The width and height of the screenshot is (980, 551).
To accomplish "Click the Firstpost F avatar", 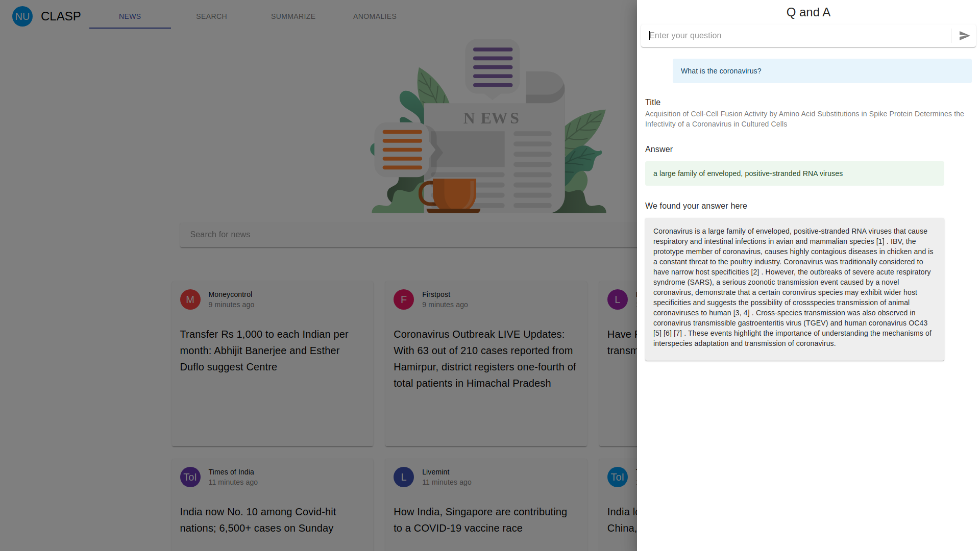I will point(403,299).
